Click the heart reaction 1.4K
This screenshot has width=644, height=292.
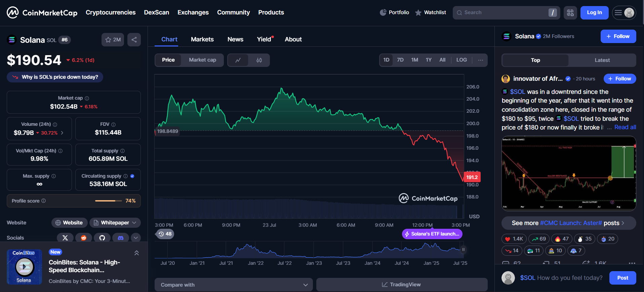tap(514, 239)
